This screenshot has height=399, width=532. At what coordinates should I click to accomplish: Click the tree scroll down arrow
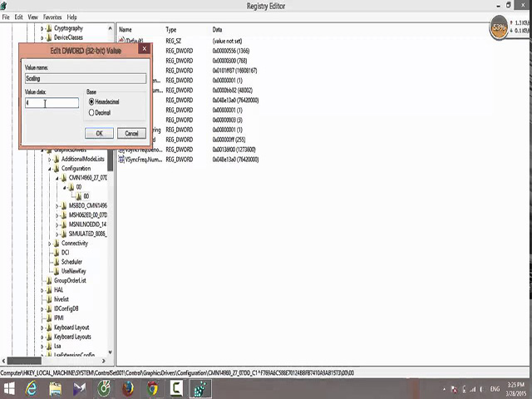pyautogui.click(x=110, y=352)
